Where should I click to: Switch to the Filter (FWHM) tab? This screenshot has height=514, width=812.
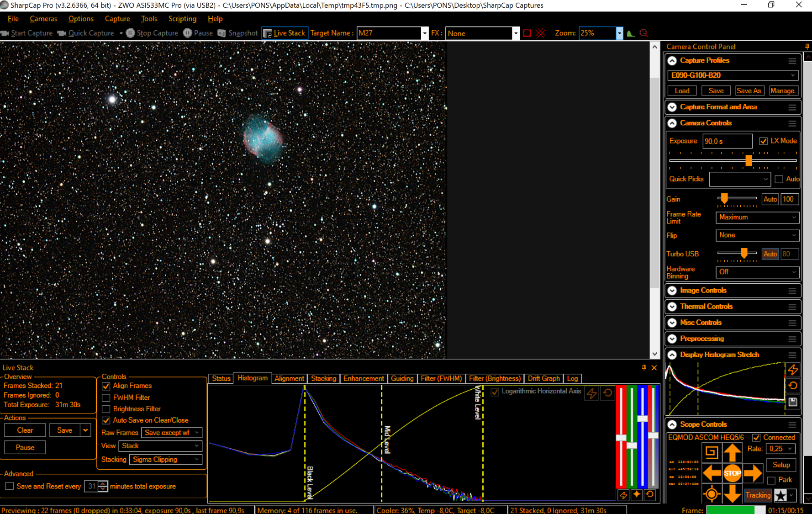click(x=441, y=378)
